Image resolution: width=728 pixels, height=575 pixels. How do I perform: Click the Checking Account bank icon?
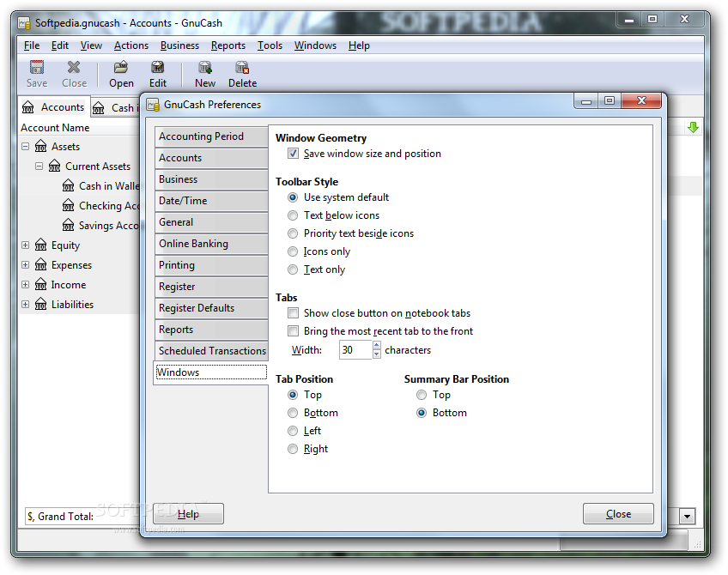[x=69, y=205]
